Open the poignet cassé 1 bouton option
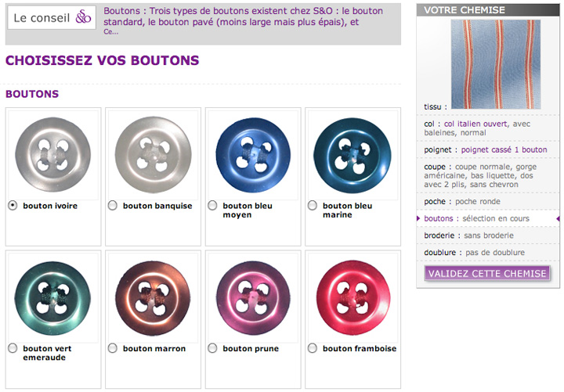This screenshot has height=392, width=564. click(504, 149)
